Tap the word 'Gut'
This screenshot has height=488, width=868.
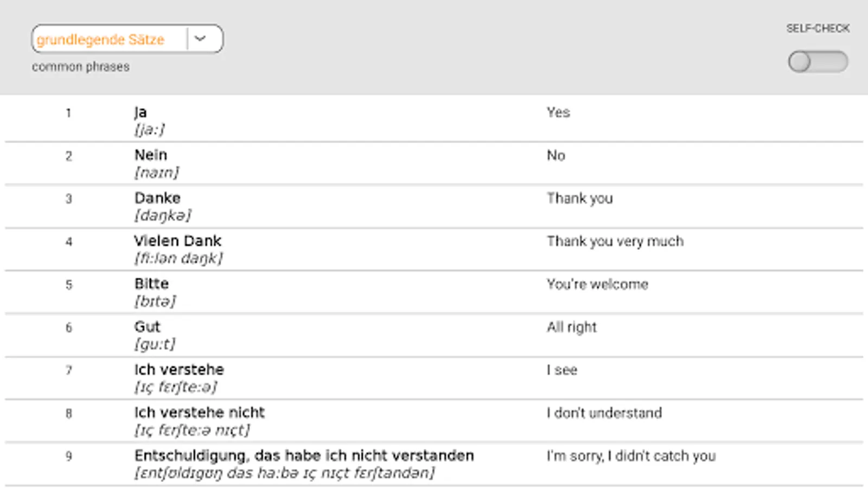147,326
